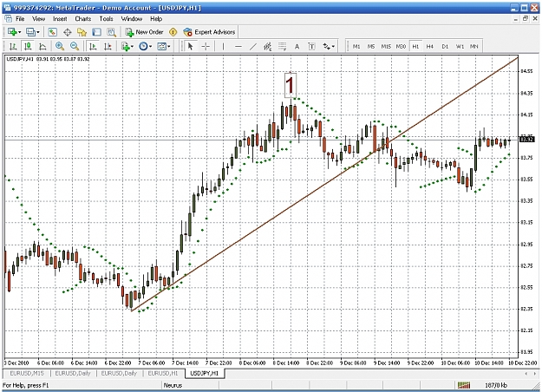Switch to the EURUSD,M15 chart tab

click(x=27, y=373)
